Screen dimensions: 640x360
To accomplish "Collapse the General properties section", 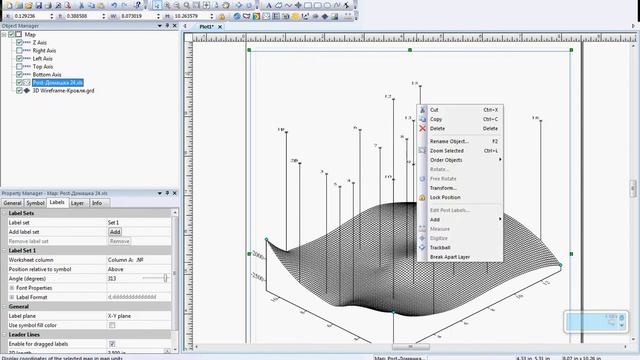I will (x=4, y=307).
